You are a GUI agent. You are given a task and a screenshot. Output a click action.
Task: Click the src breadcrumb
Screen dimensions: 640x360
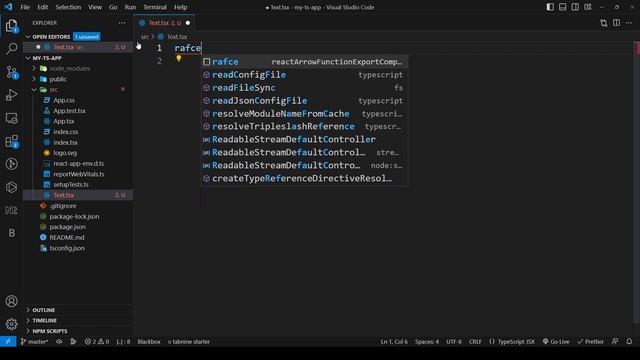click(x=144, y=37)
